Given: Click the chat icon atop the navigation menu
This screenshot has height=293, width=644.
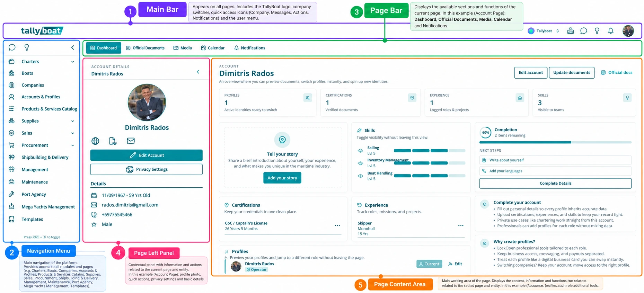Looking at the screenshot, I should pos(12,47).
